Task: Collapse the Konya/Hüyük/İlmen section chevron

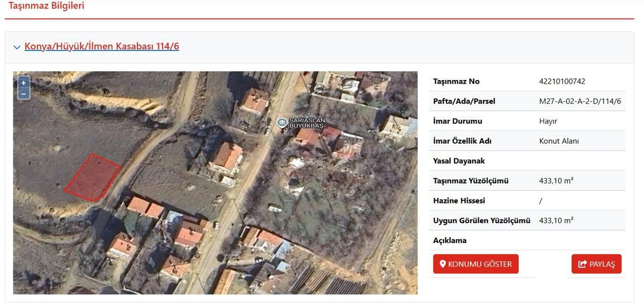Action: point(17,47)
